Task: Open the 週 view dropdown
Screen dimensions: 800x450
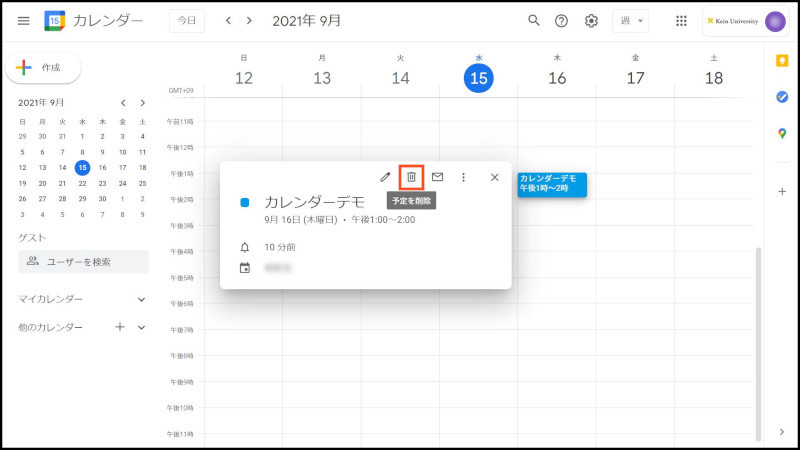Action: point(629,20)
